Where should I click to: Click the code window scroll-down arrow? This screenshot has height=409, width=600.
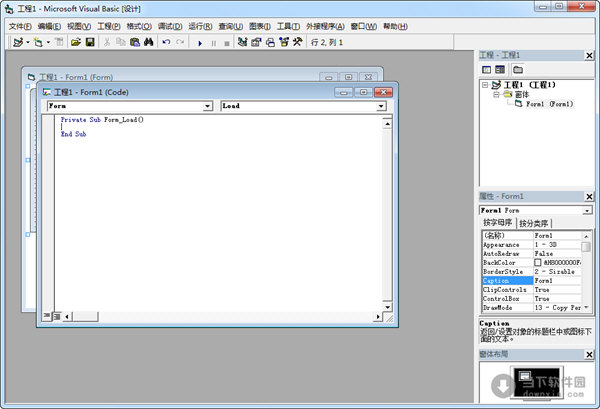pos(387,307)
